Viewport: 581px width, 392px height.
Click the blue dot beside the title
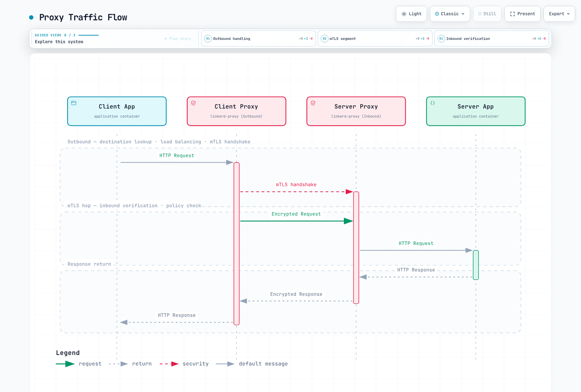tap(31, 17)
